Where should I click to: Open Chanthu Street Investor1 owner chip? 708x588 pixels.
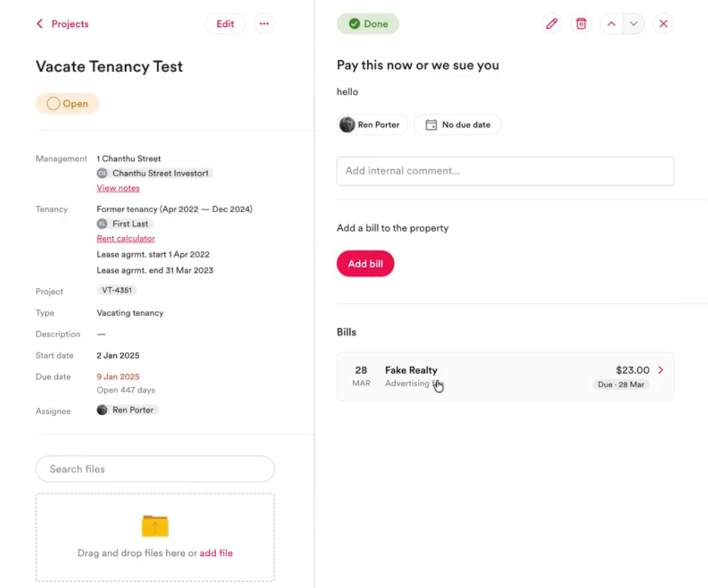pos(154,173)
